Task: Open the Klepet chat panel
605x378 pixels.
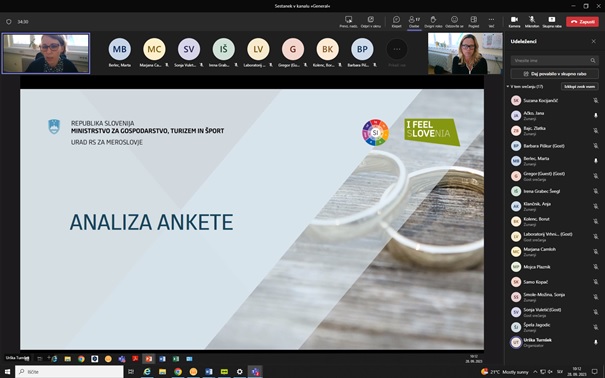Action: click(396, 22)
